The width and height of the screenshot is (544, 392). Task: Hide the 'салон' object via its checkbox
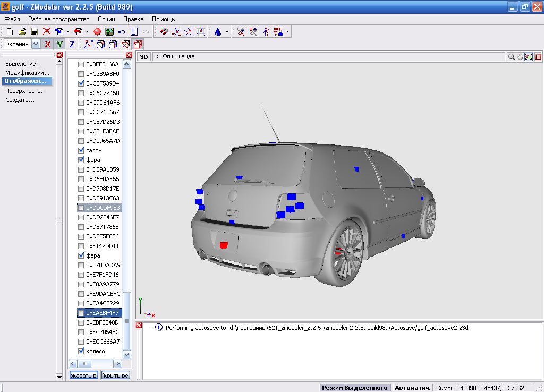pyautogui.click(x=81, y=150)
